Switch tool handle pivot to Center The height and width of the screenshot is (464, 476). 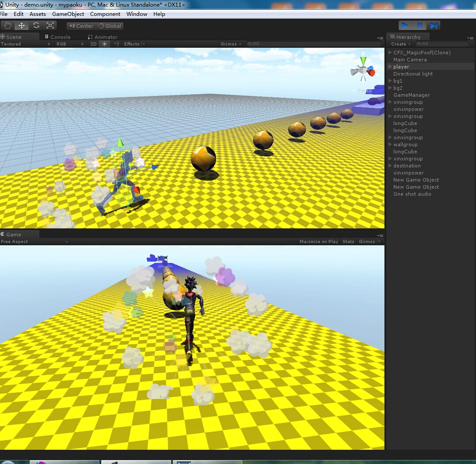tap(81, 26)
